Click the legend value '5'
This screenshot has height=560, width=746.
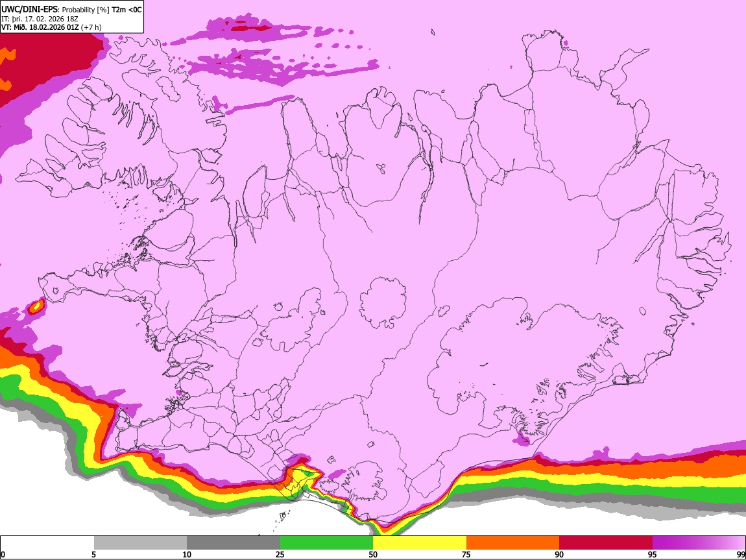point(94,554)
